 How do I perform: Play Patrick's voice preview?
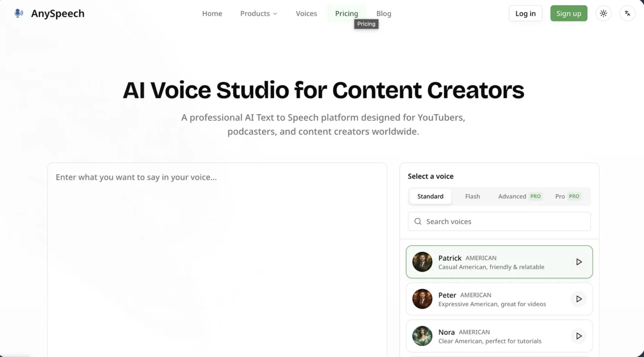click(x=579, y=262)
